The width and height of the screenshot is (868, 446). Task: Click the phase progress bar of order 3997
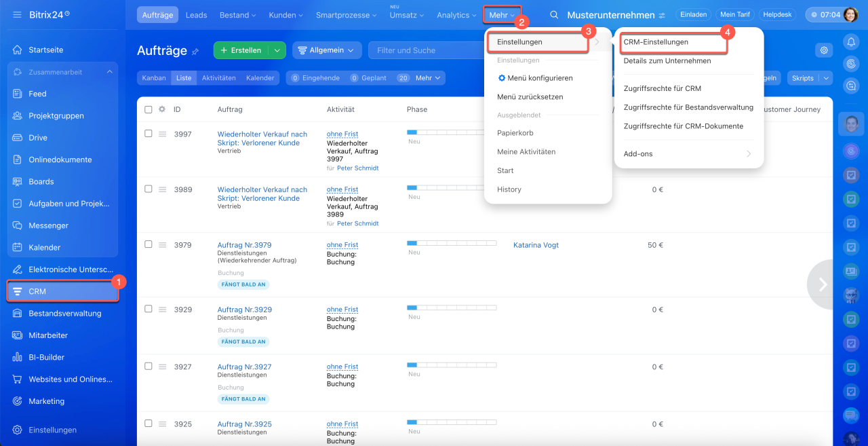451,132
